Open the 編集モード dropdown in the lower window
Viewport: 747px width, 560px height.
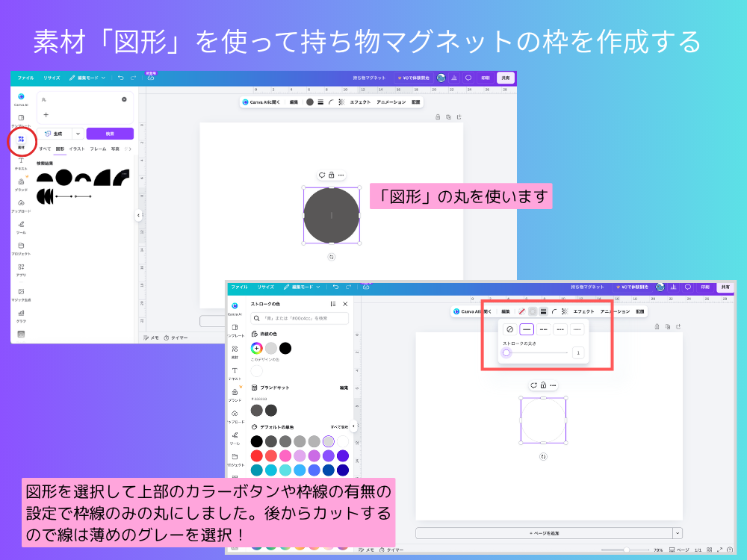click(302, 287)
